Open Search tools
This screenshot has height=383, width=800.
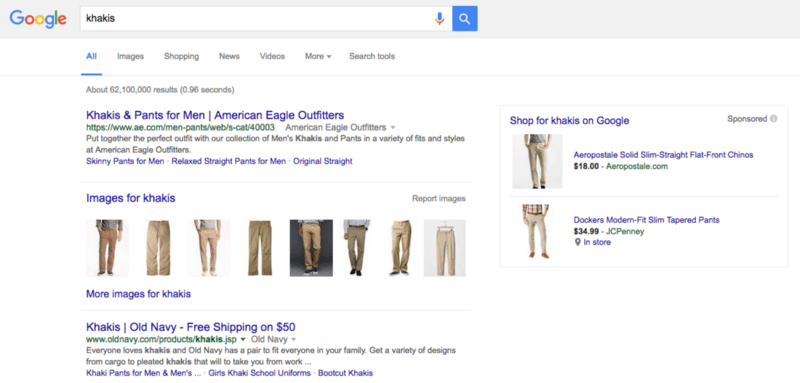point(372,57)
